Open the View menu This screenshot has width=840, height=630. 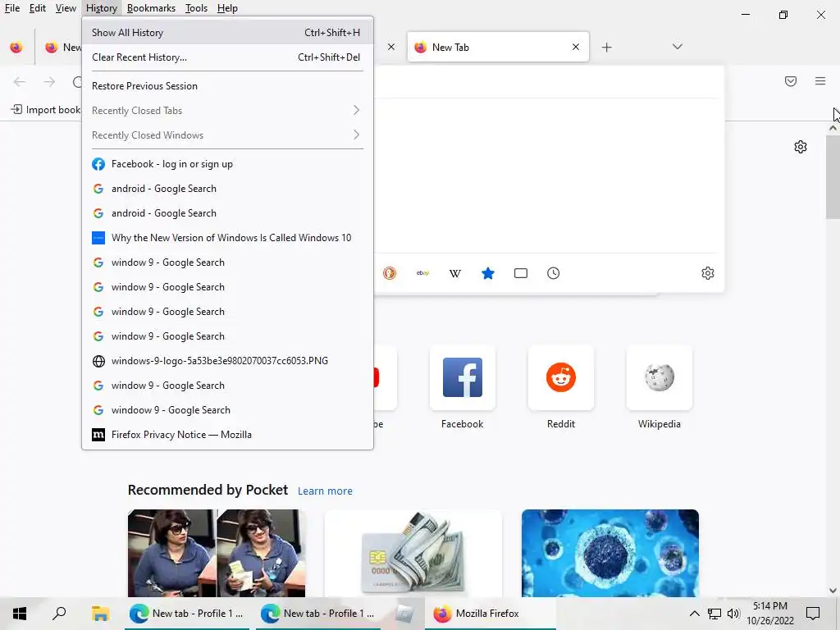click(x=66, y=8)
